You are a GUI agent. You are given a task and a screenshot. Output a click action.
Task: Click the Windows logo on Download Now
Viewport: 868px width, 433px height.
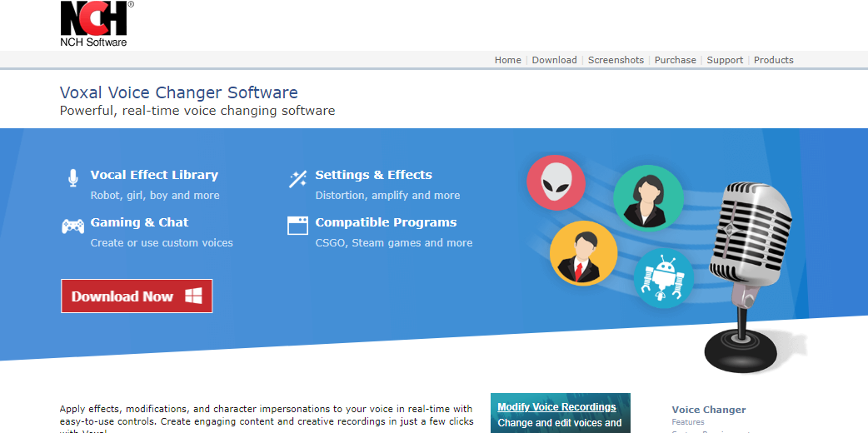192,296
